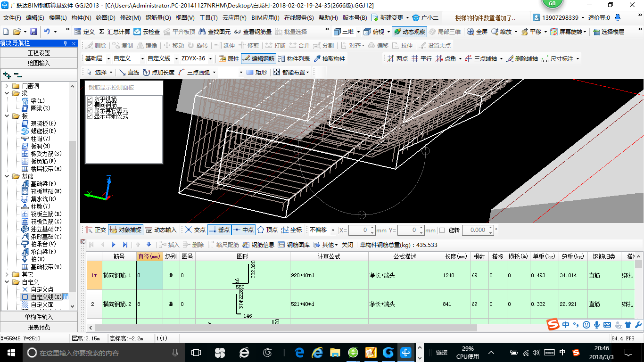Screen dimensions: 644x362
Task: Click 选择楼层 select floor tool
Action: [609, 32]
